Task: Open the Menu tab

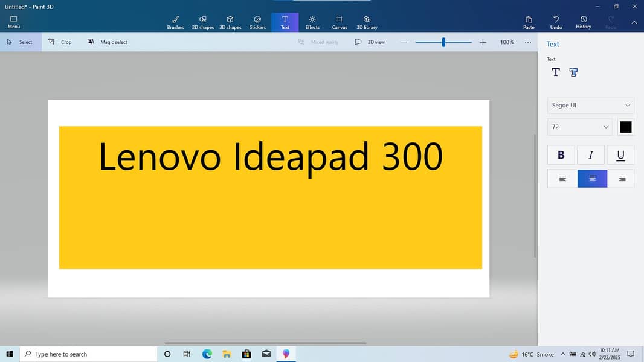Action: 13,22
